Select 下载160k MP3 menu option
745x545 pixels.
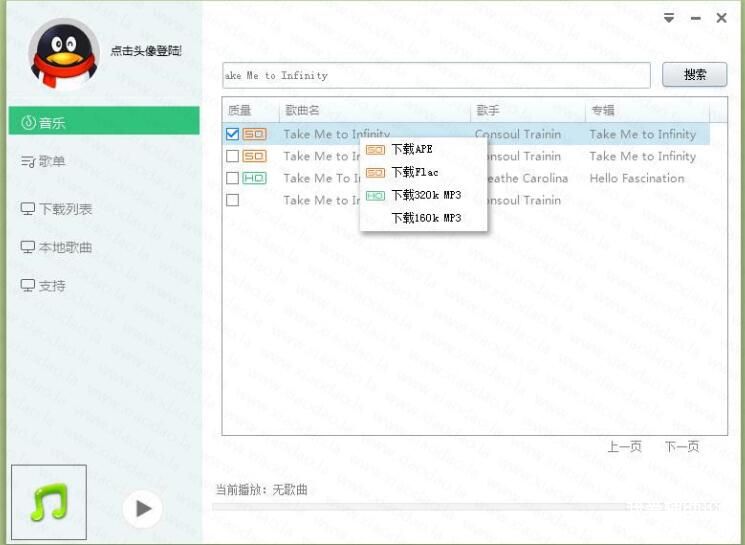(x=425, y=218)
